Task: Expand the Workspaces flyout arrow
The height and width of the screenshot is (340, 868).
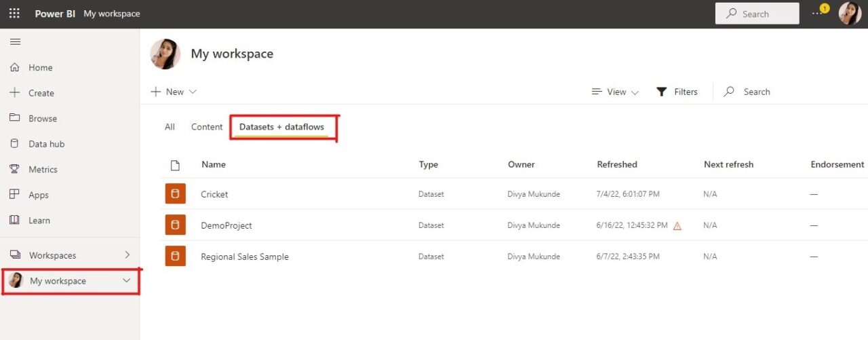Action: (x=127, y=255)
